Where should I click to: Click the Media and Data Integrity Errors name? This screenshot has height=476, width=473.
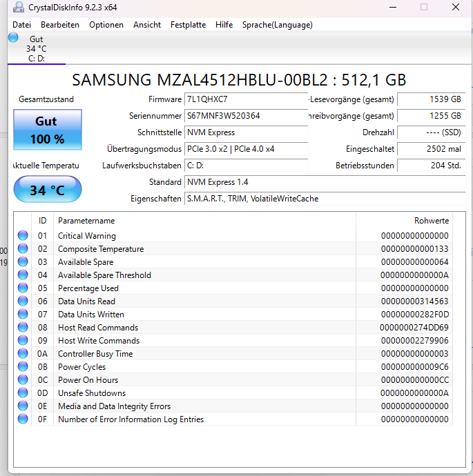coord(114,406)
